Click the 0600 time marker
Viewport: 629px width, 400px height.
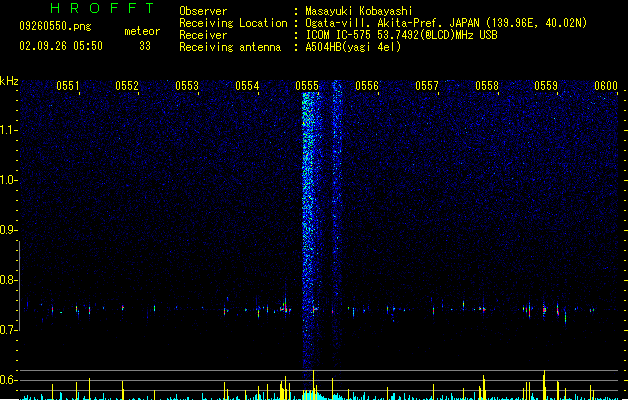606,86
